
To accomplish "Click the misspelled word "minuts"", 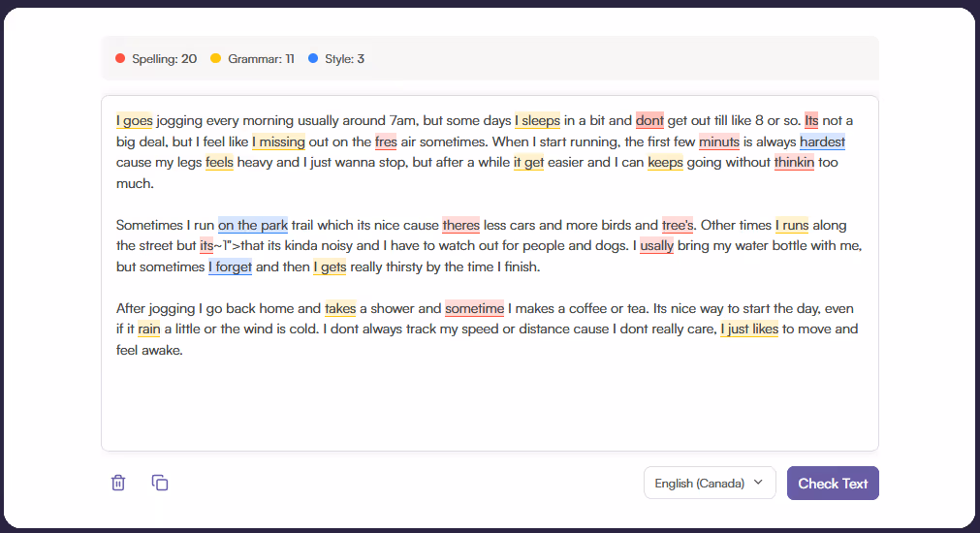I will 718,141.
